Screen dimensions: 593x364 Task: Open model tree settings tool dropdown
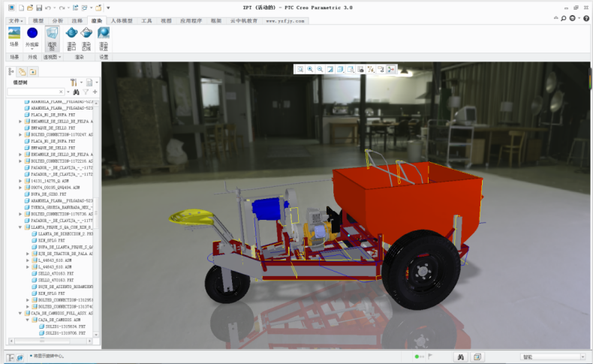click(x=76, y=83)
